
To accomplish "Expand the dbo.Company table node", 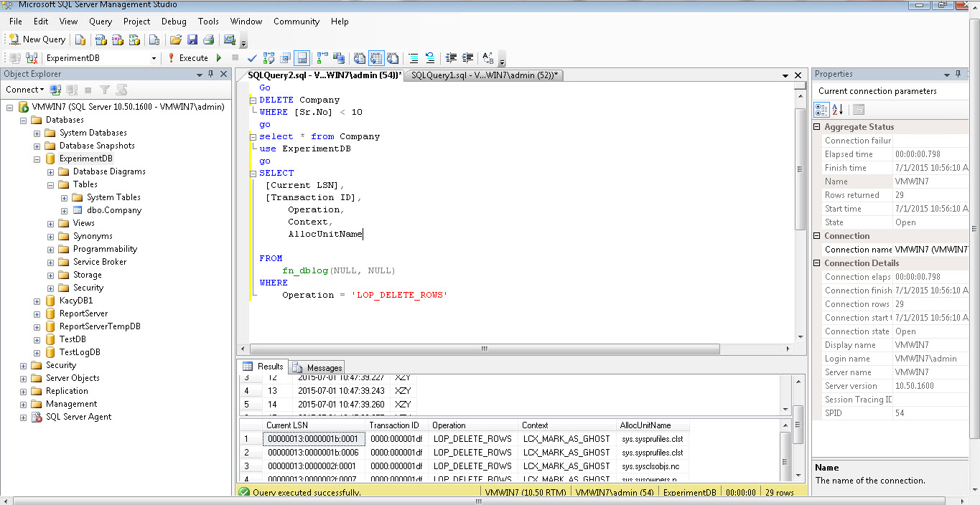I will pyautogui.click(x=64, y=210).
